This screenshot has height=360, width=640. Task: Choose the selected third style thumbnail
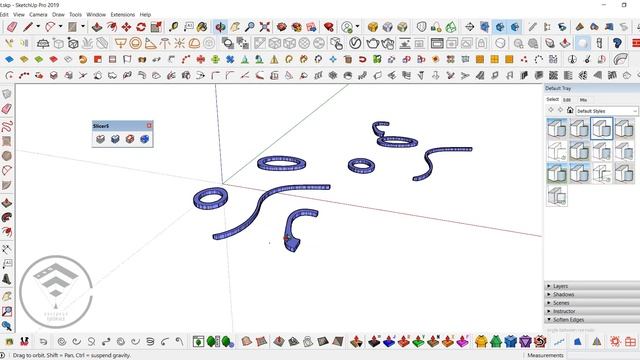point(601,129)
